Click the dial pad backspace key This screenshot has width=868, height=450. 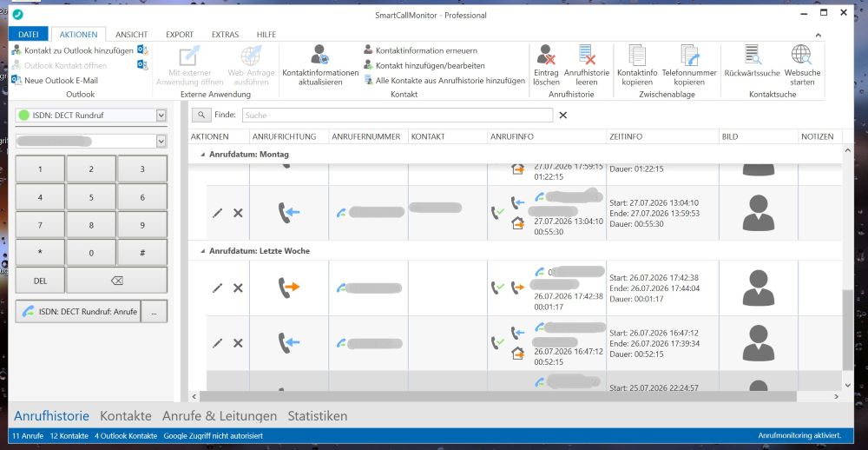[117, 281]
